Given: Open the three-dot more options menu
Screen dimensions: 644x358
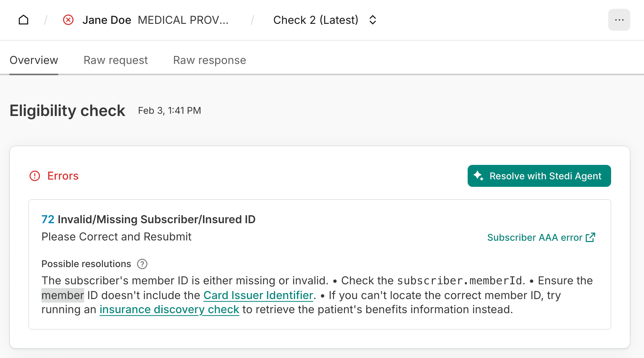Looking at the screenshot, I should (619, 20).
